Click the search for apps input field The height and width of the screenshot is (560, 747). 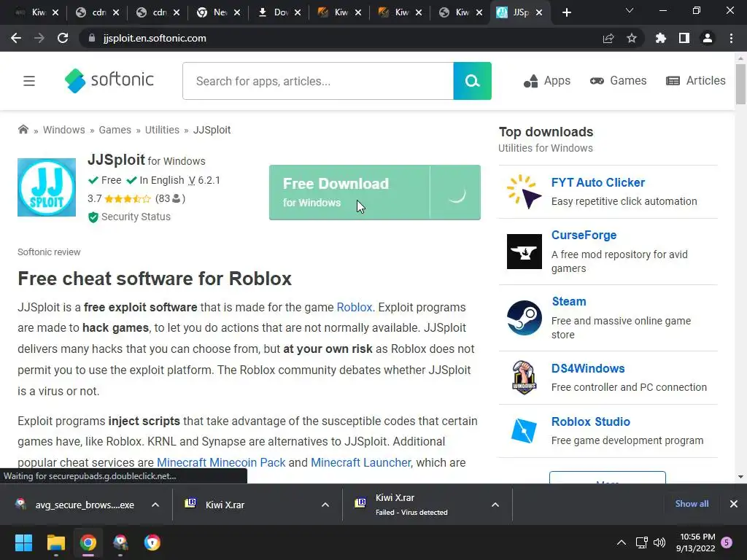coord(318,81)
